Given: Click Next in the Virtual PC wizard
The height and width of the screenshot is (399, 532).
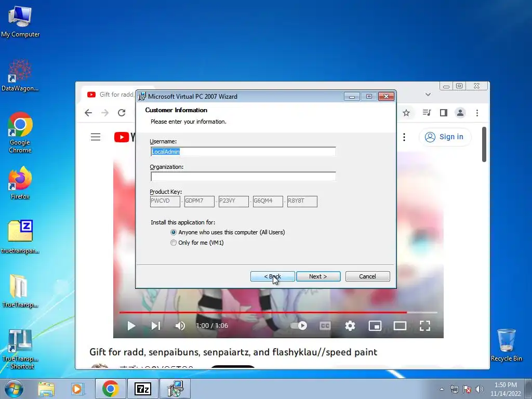Looking at the screenshot, I should (x=318, y=276).
